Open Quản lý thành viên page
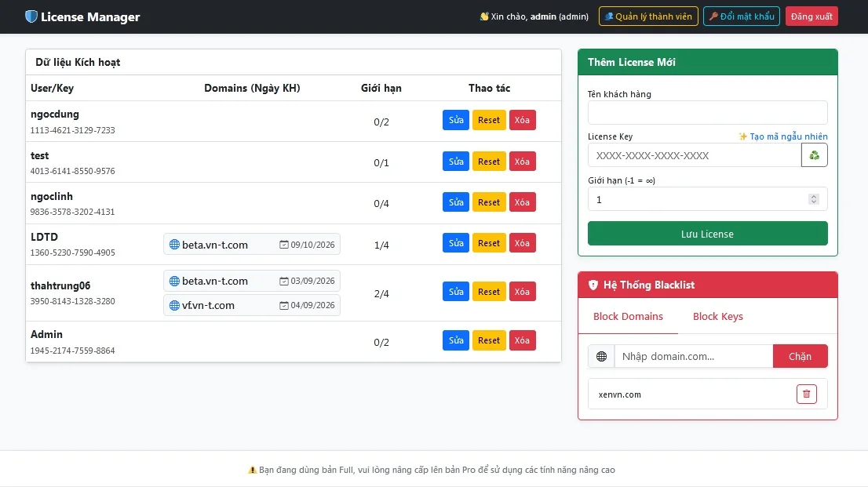The width and height of the screenshot is (868, 487). pos(648,16)
